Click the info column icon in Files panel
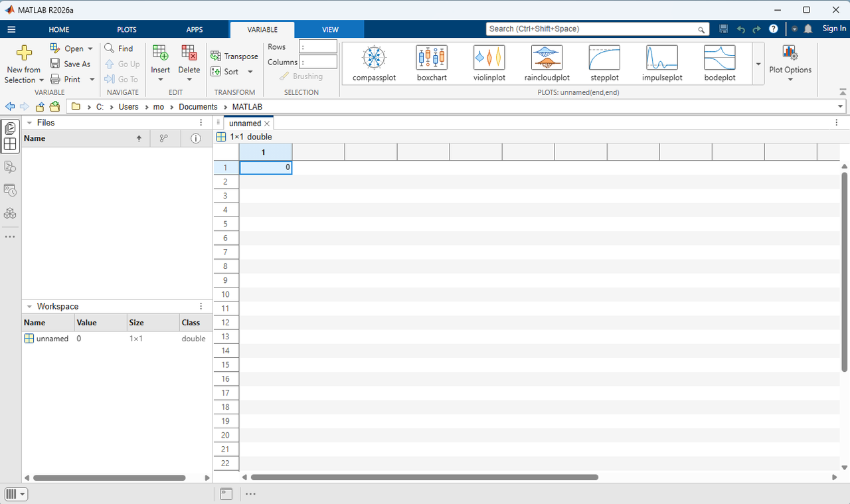This screenshot has height=504, width=850. point(196,138)
